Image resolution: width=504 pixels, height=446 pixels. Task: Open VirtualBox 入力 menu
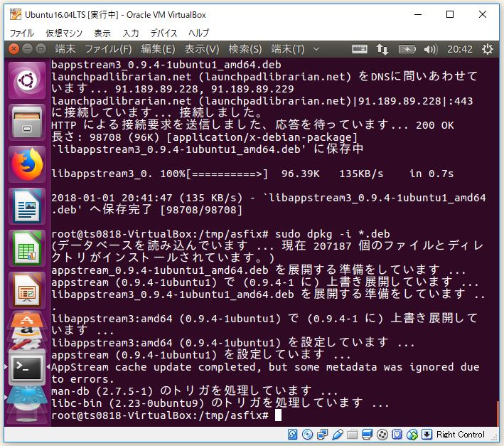point(131,33)
